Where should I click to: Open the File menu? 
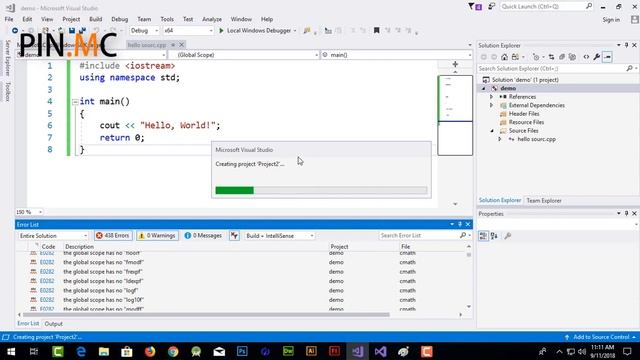(9, 19)
